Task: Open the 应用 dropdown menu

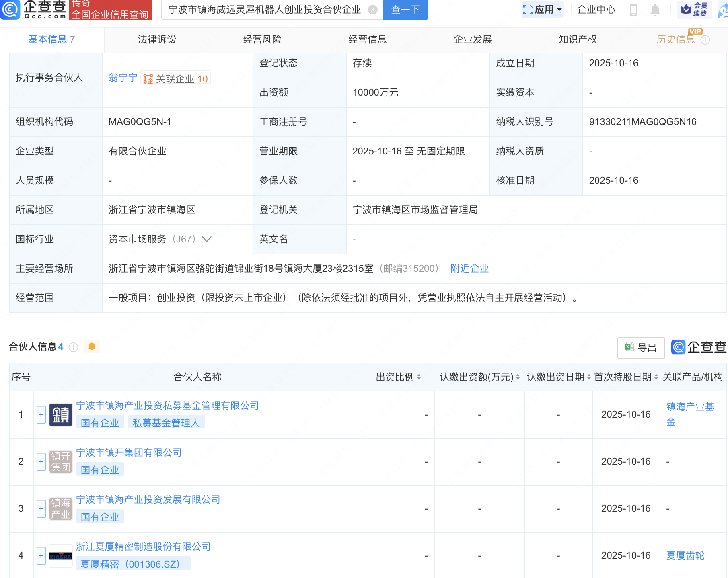Action: [543, 10]
